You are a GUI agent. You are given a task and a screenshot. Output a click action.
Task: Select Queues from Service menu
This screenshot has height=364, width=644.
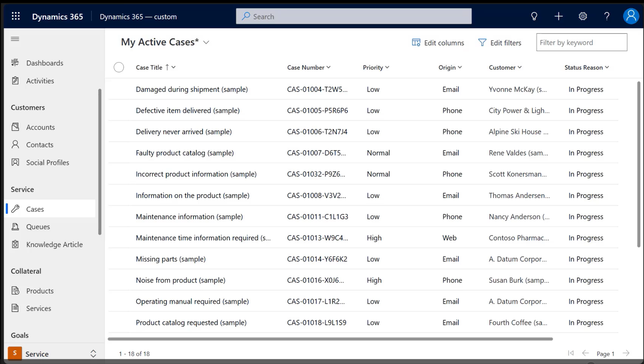click(38, 227)
